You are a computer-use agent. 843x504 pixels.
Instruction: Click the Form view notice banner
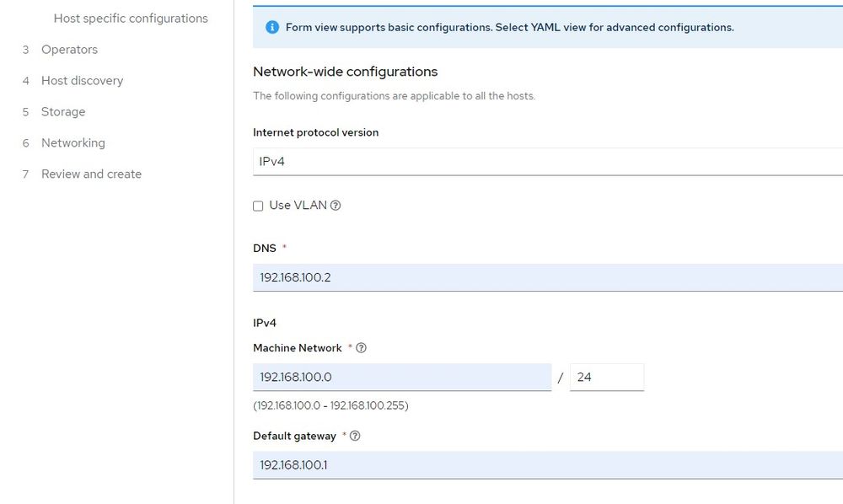548,27
